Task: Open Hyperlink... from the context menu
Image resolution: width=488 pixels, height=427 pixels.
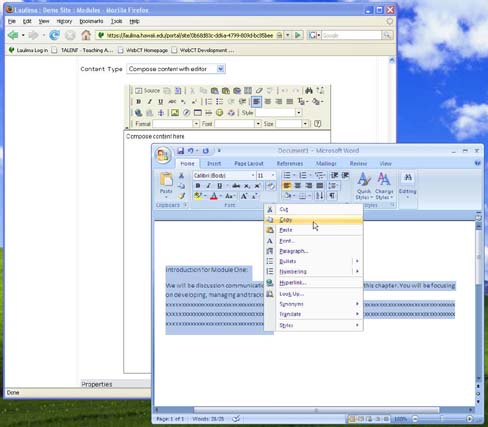Action: pos(313,283)
